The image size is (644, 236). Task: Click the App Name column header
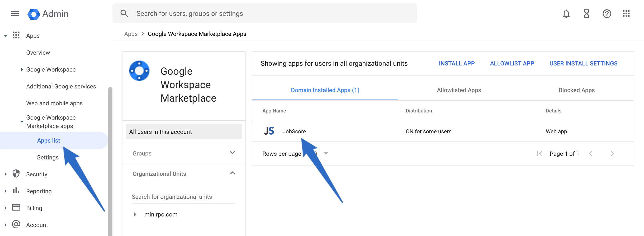[x=274, y=111]
